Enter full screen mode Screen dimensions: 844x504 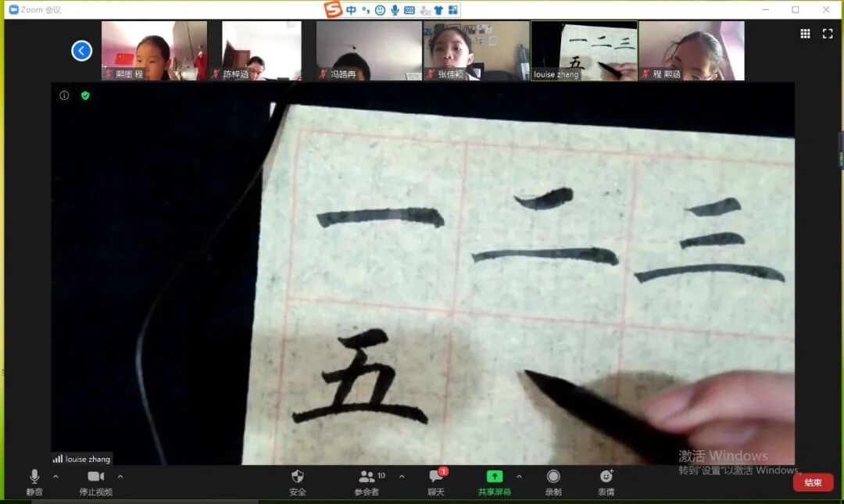[828, 34]
